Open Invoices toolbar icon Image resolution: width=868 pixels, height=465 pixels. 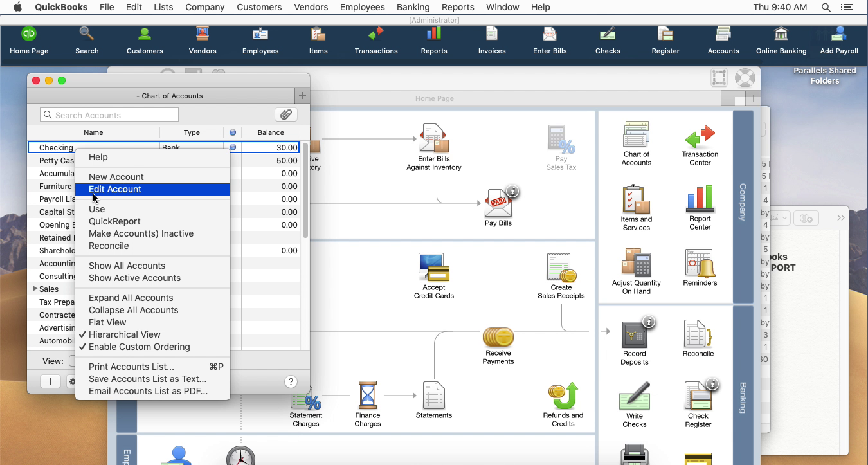(x=492, y=41)
